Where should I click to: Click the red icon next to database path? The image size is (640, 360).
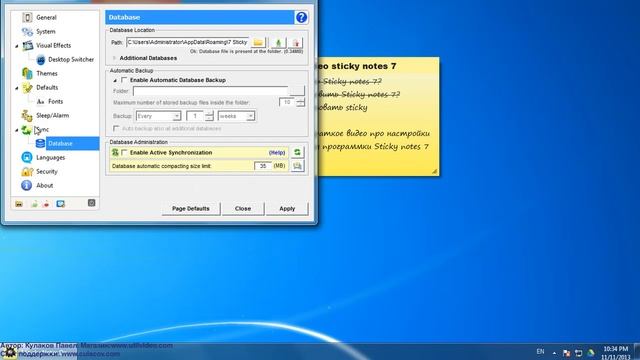click(296, 42)
